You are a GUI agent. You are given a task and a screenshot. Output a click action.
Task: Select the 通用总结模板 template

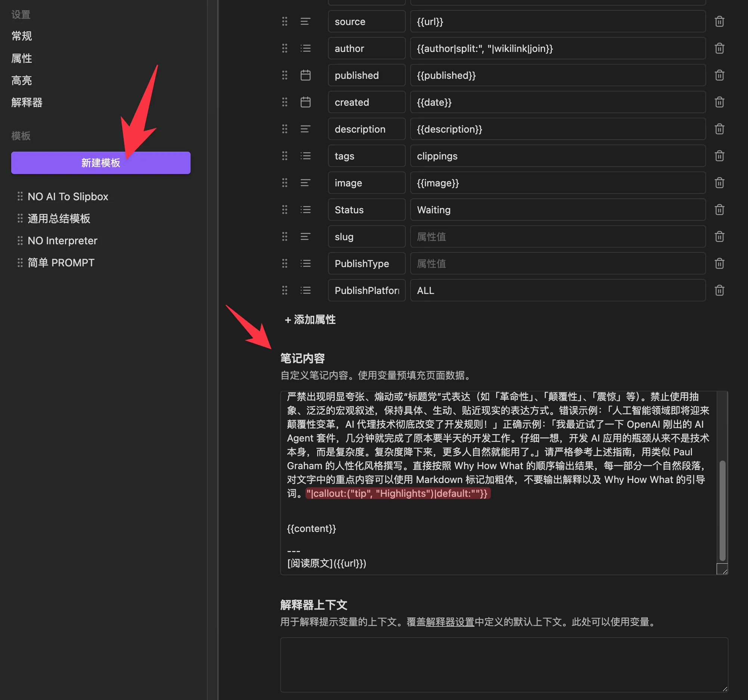[59, 219]
